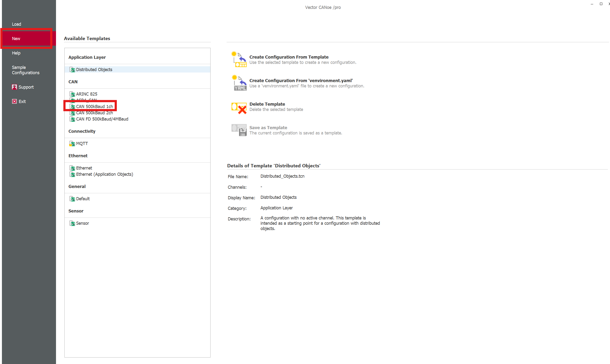The image size is (610, 364).
Task: Click the CAN FD 500kBaud/4MBaud template icon
Action: 72,119
